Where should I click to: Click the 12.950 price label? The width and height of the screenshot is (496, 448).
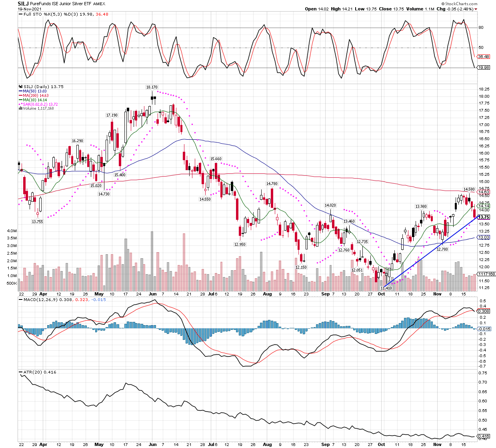point(240,244)
